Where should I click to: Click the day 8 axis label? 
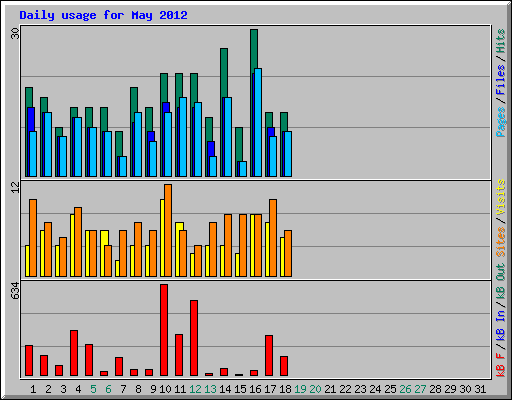[138, 389]
